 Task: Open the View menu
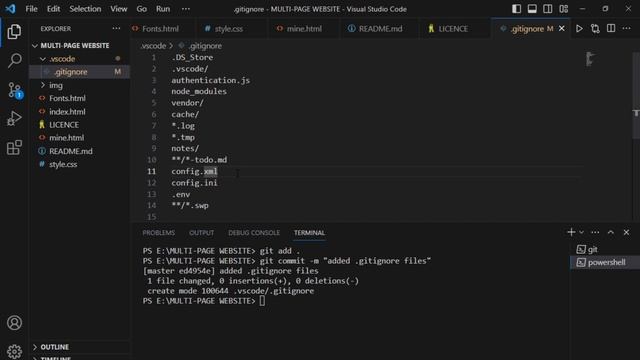pos(118,9)
